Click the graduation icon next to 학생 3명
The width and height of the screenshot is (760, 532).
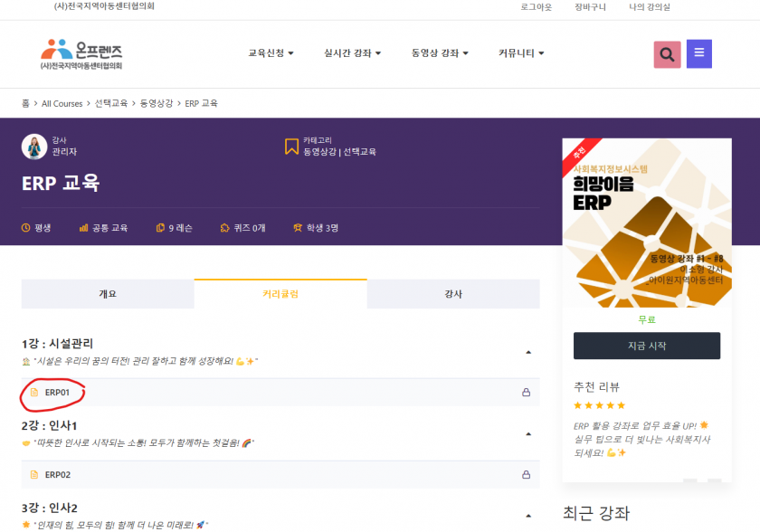click(x=298, y=228)
